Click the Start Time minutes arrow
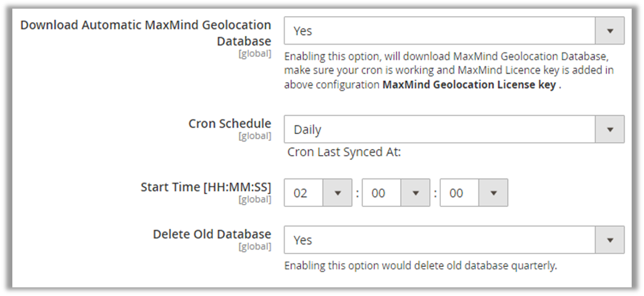This screenshot has width=644, height=296. 415,193
